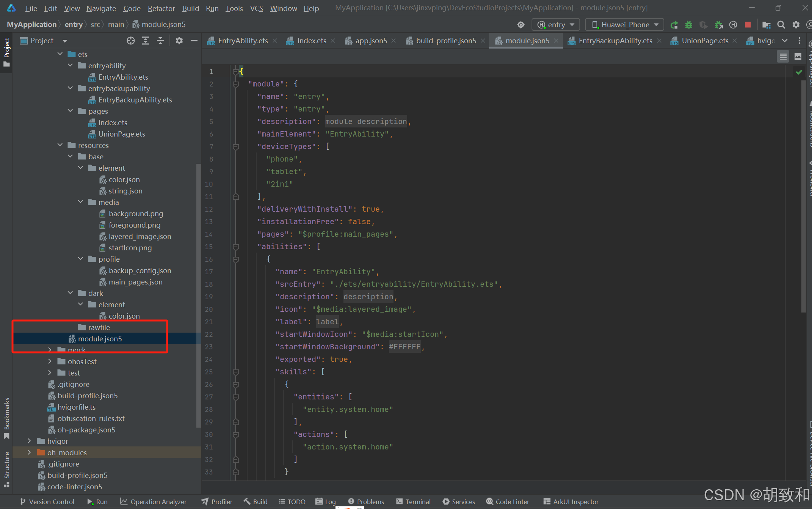Screen dimensions: 812x509
Task: Open Search Everywhere magnifier icon
Action: [781, 25]
